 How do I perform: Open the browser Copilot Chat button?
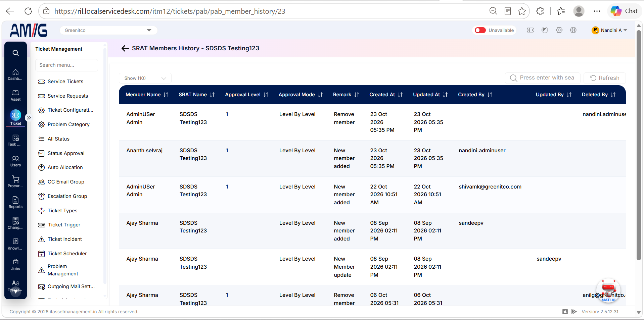(624, 11)
